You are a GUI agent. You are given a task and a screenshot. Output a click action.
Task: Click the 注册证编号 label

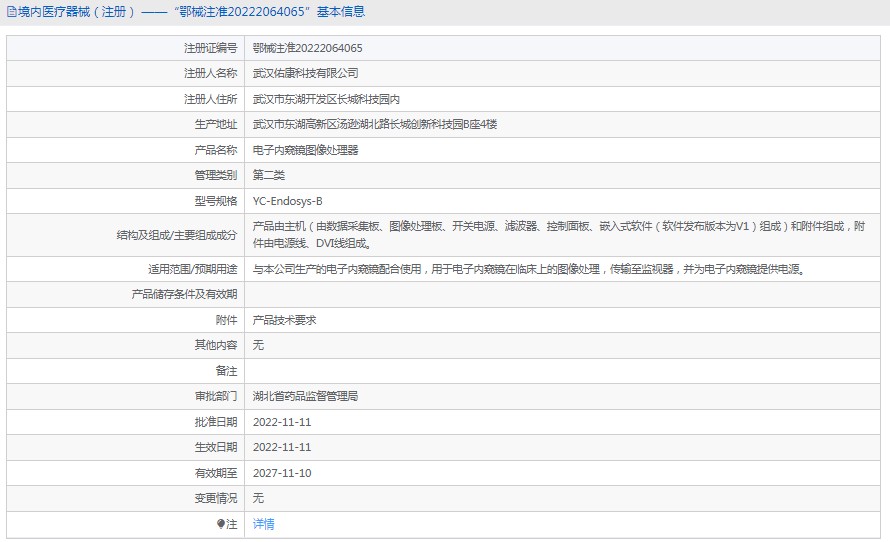point(211,48)
